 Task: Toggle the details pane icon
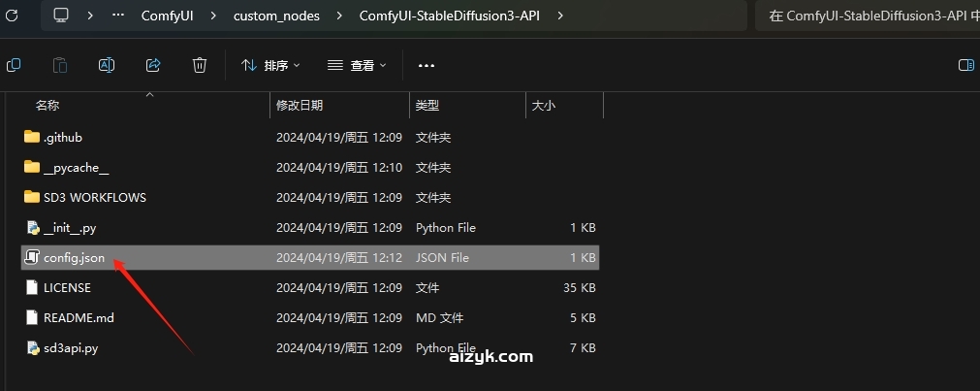[x=966, y=65]
